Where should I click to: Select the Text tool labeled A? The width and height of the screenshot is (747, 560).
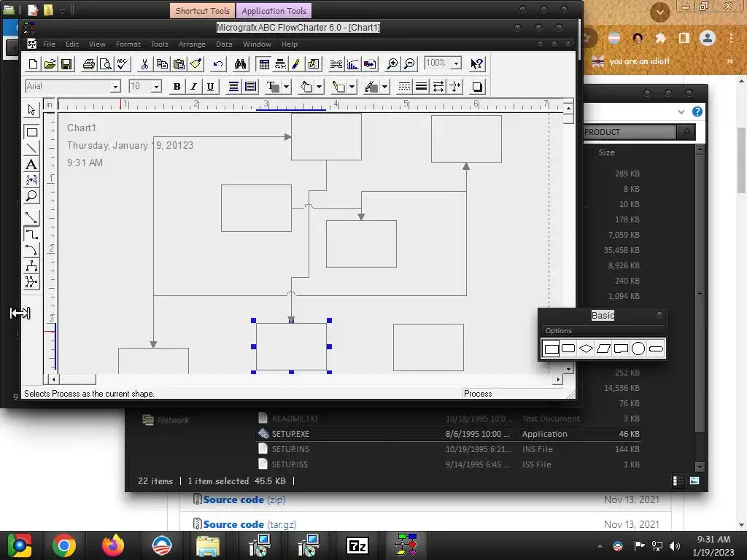pyautogui.click(x=31, y=164)
